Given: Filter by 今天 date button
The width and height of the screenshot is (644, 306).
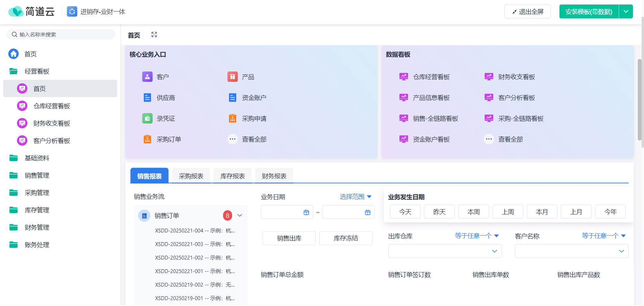Looking at the screenshot, I should pyautogui.click(x=405, y=212).
